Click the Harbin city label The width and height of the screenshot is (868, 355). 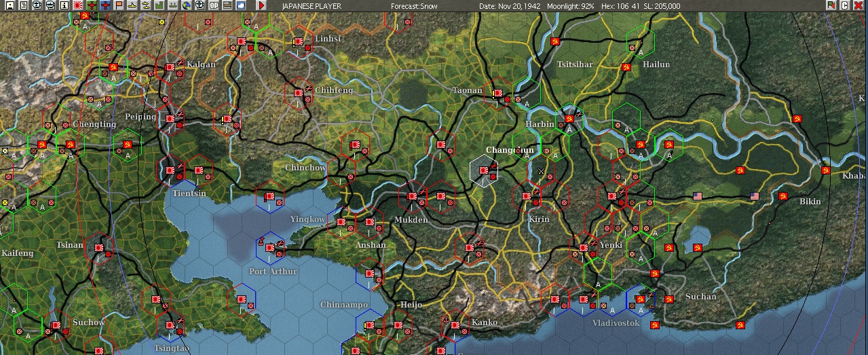pyautogui.click(x=540, y=124)
